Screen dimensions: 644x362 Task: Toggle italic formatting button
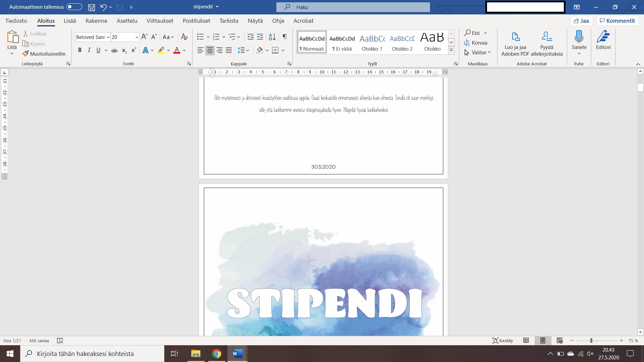click(x=89, y=50)
